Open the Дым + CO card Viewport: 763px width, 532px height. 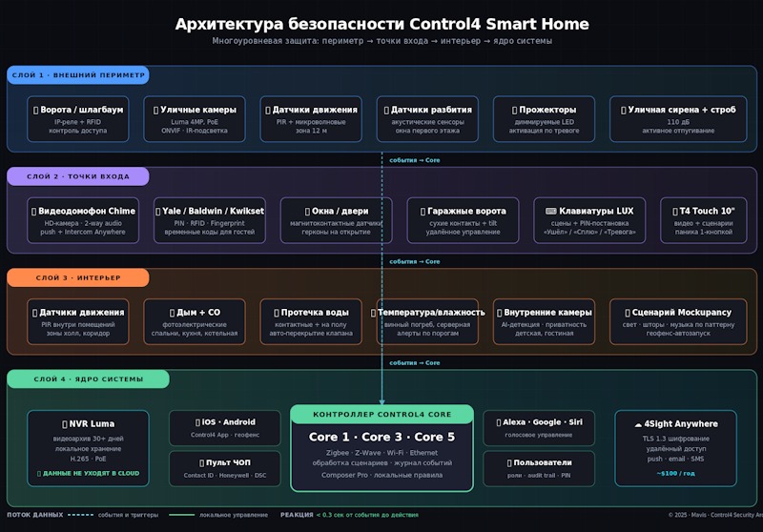[195, 322]
